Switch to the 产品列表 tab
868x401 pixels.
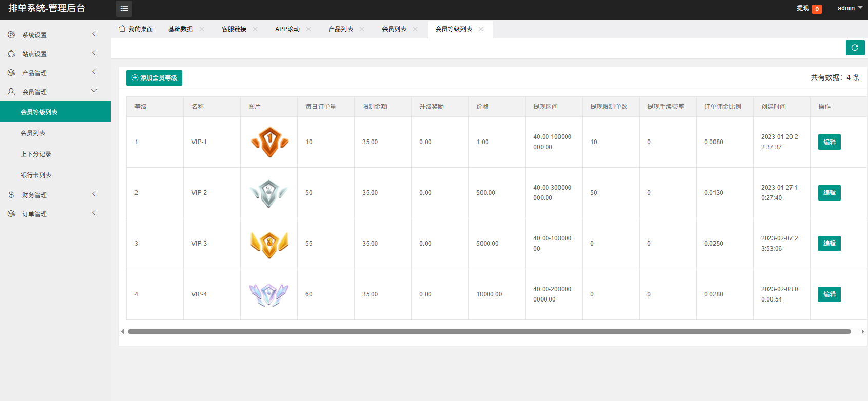341,29
